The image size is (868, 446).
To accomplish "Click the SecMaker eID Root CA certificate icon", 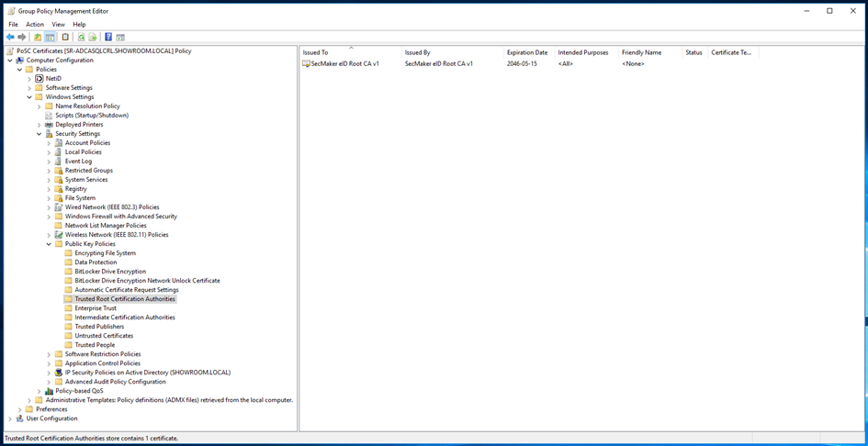I will coord(306,64).
